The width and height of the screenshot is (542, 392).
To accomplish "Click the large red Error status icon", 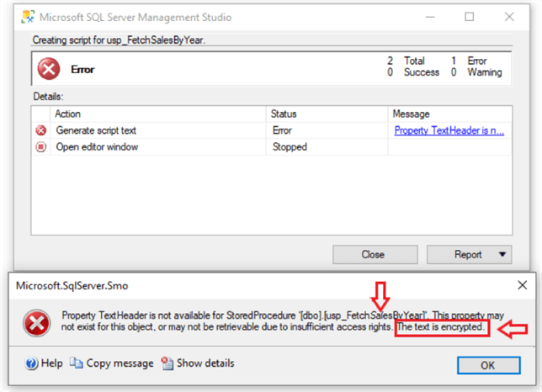I will (x=49, y=69).
